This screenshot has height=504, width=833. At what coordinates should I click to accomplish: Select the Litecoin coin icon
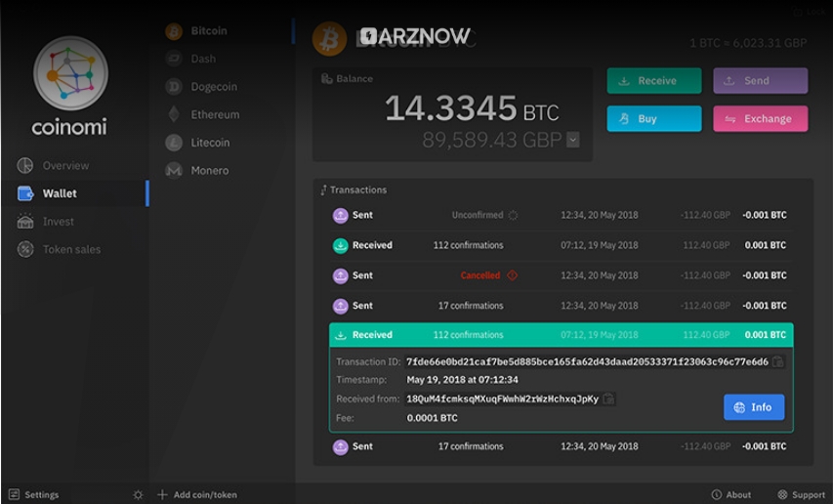(174, 143)
